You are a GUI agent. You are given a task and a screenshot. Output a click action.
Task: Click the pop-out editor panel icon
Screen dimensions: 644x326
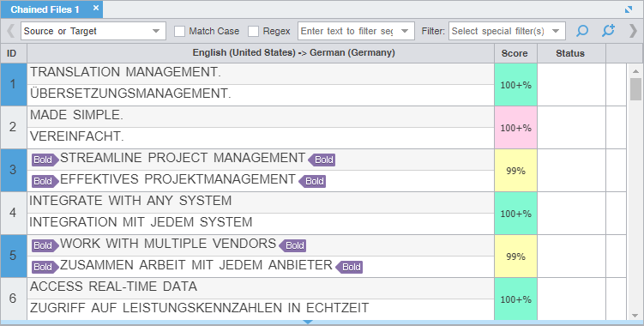click(629, 9)
